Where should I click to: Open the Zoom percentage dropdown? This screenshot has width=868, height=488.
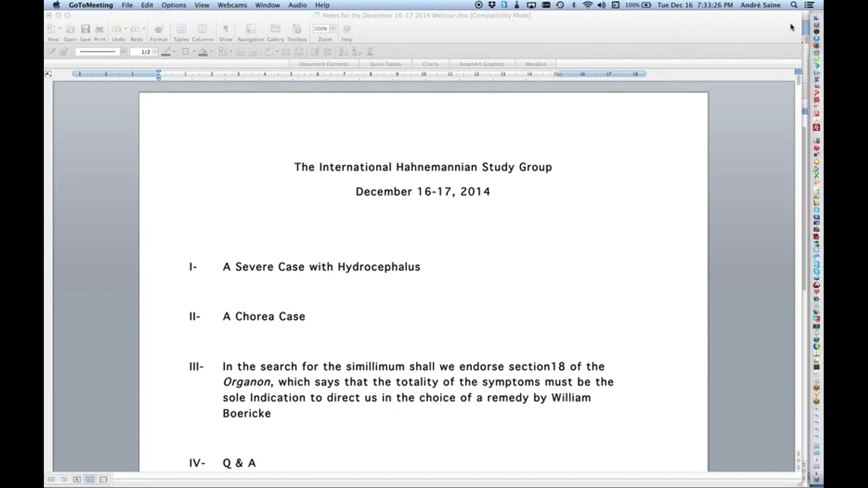point(333,28)
